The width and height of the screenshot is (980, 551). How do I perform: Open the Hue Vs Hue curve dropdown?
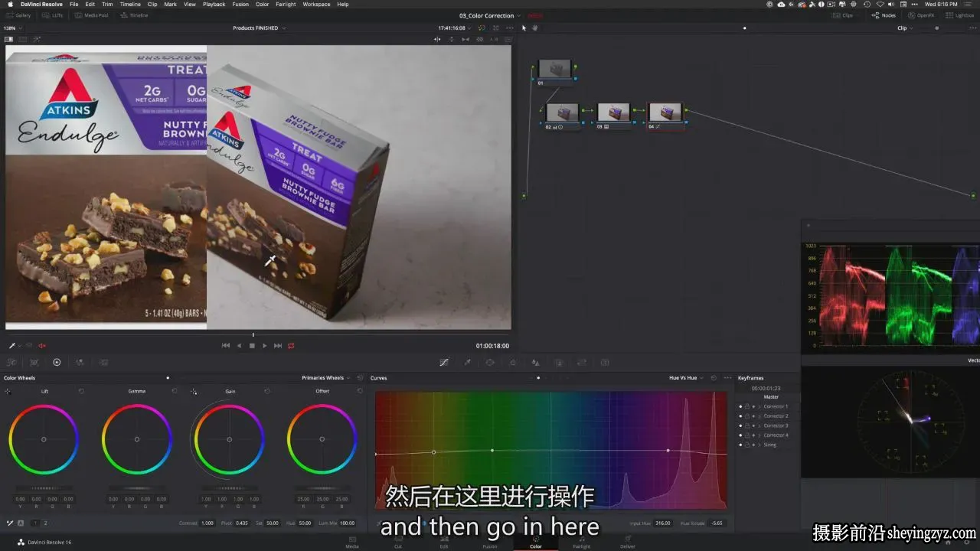(x=684, y=377)
